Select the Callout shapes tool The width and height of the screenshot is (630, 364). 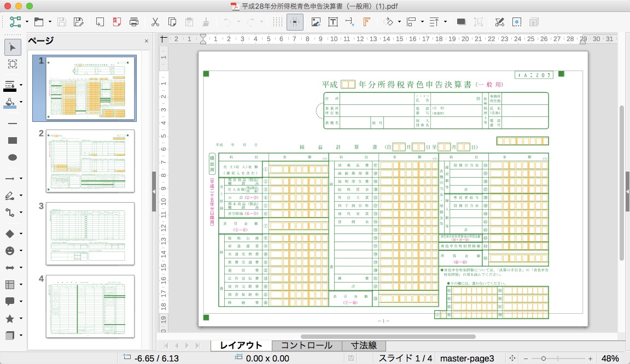point(10,301)
